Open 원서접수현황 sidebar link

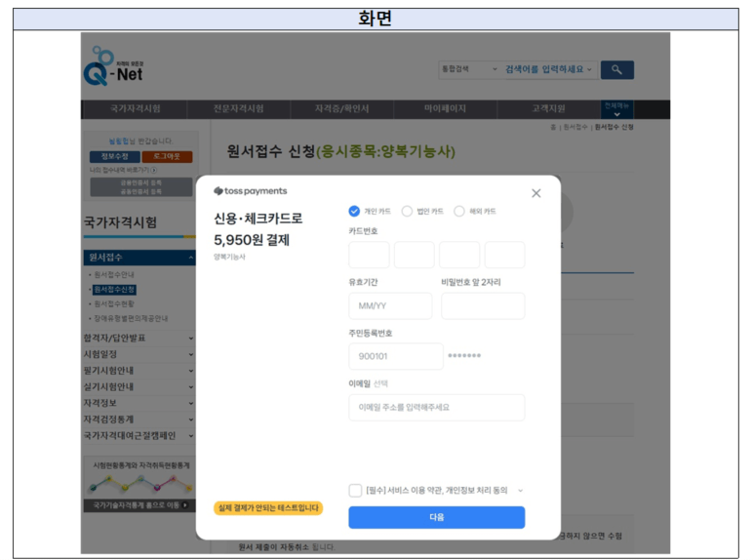point(114,304)
